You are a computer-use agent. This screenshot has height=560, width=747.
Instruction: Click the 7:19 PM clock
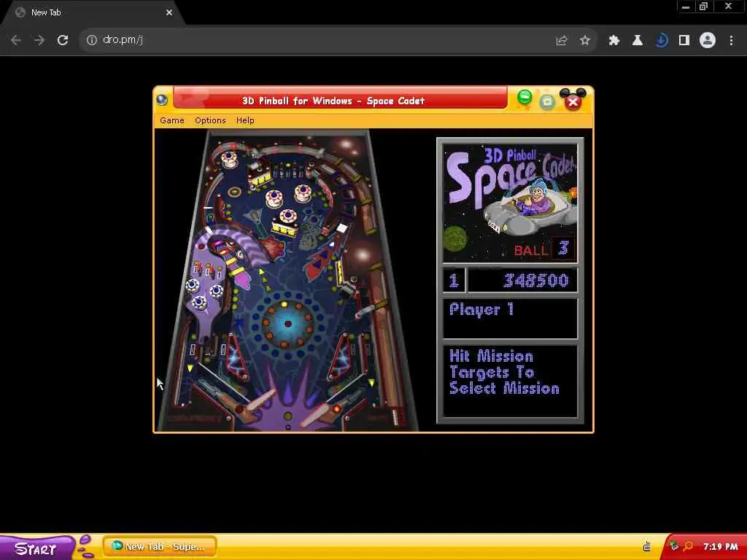[x=720, y=547]
